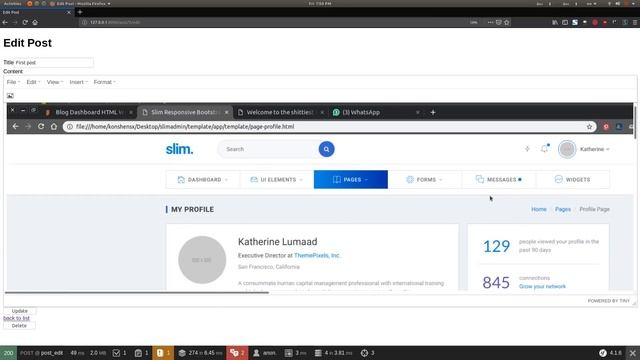Open the database queries panel showing 4 queries
Image resolution: width=640 pixels, height=360 pixels.
click(334, 353)
